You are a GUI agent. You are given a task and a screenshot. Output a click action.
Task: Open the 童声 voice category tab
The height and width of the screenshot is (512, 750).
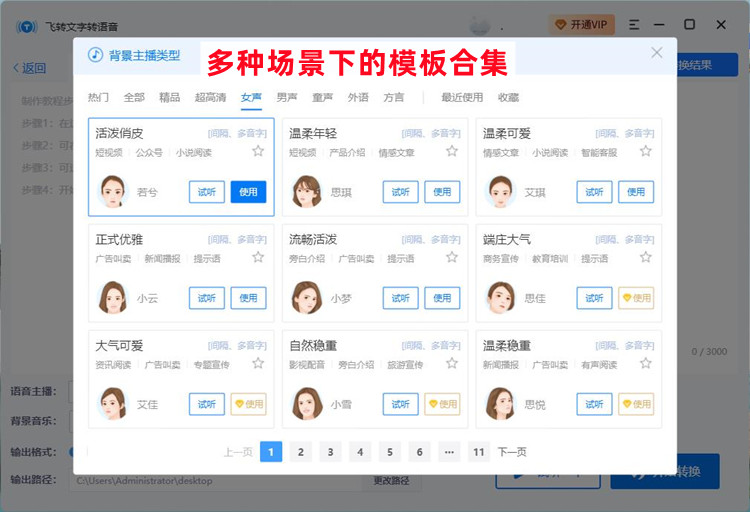[322, 97]
